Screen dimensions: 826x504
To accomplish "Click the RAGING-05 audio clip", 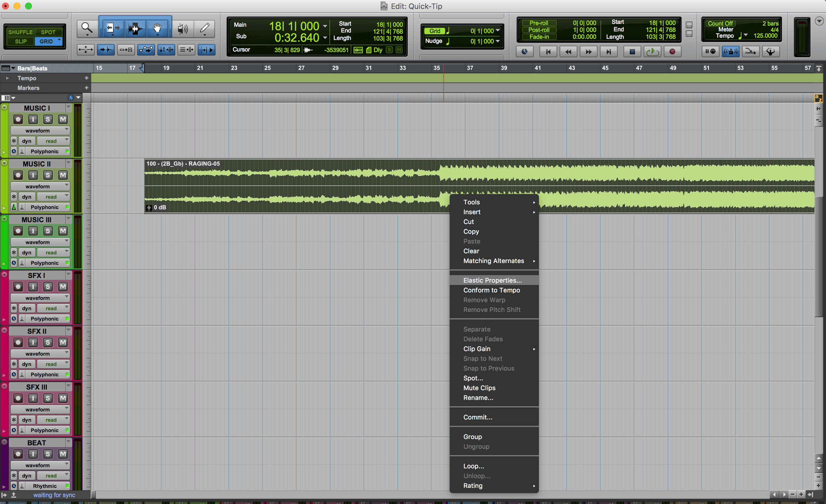I will [479, 186].
